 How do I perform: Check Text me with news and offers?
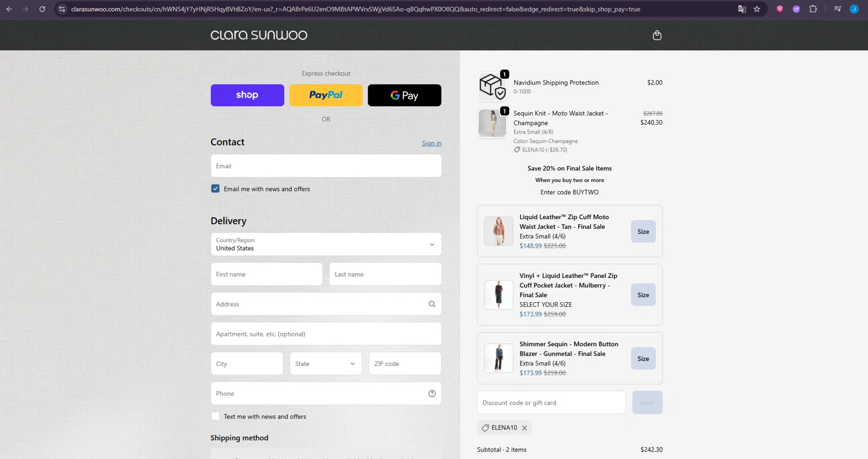215,416
